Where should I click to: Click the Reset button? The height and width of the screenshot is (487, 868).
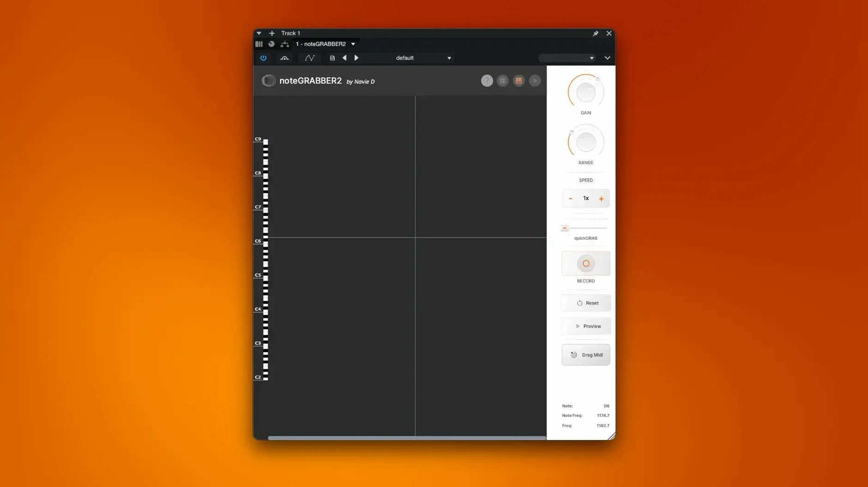[586, 303]
